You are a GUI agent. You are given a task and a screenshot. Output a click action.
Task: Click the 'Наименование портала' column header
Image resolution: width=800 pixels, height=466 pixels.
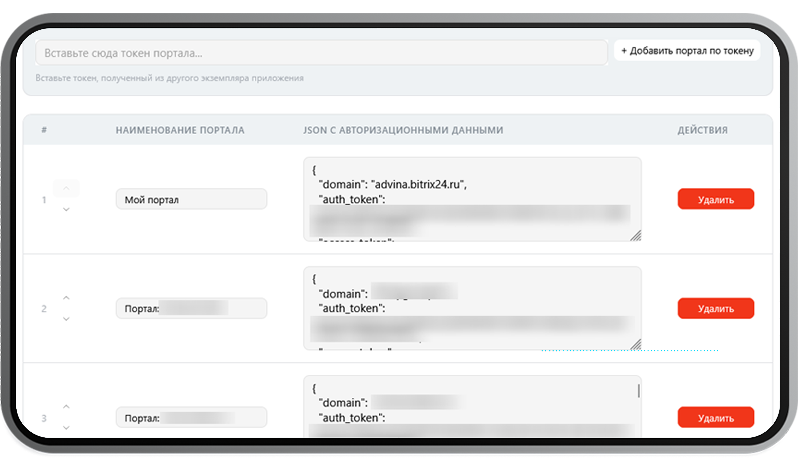180,130
